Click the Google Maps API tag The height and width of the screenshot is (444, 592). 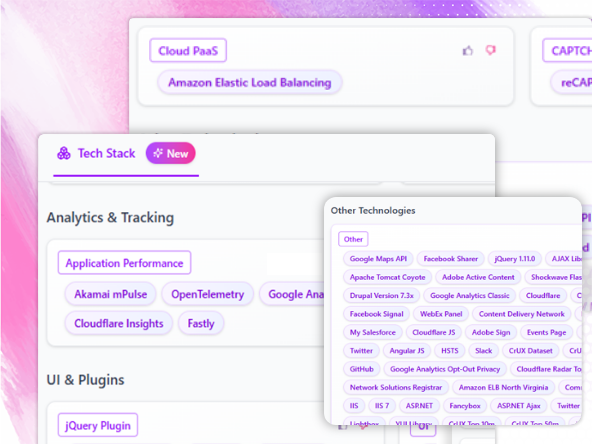[x=378, y=259]
